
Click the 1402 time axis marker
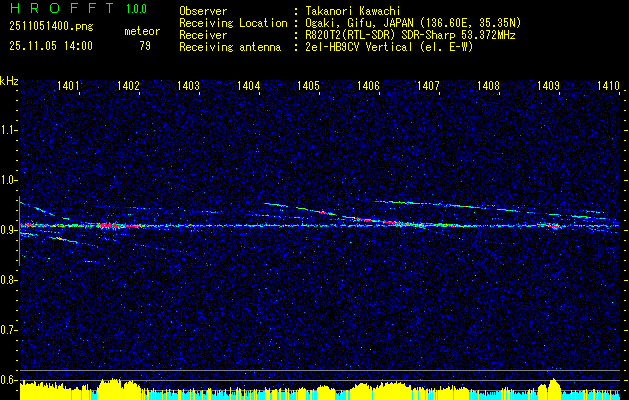pos(128,85)
